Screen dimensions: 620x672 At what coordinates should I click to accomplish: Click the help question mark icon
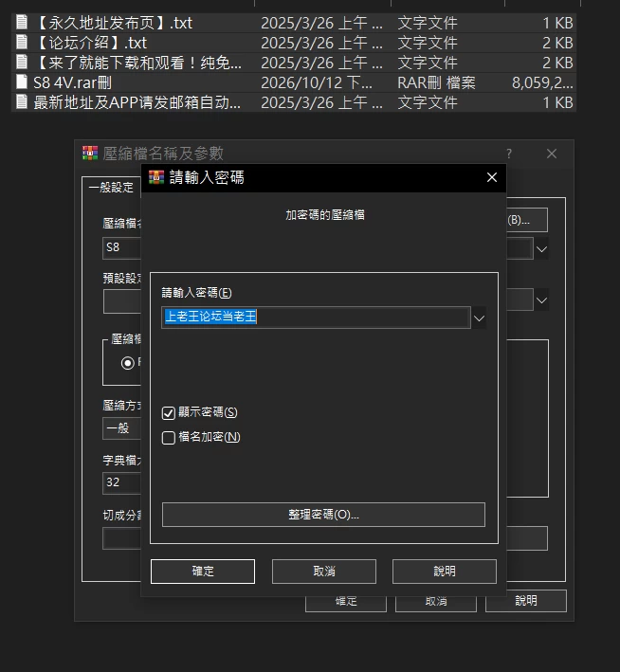[509, 154]
